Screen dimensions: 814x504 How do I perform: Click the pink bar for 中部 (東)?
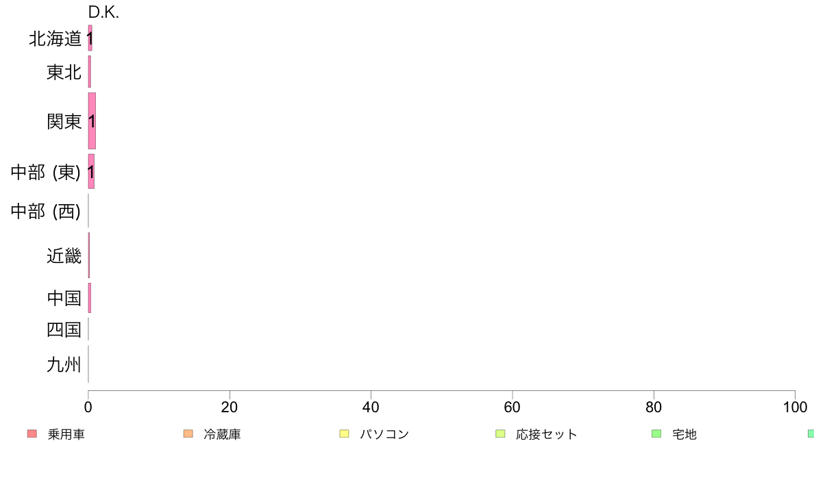[x=91, y=171]
